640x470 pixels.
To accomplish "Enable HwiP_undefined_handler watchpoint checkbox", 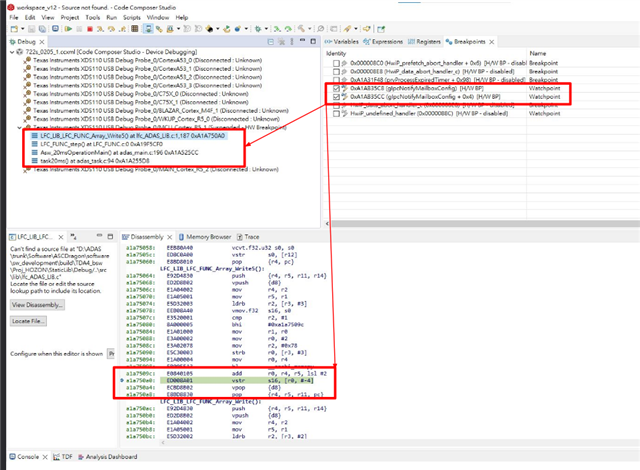I will (x=336, y=114).
